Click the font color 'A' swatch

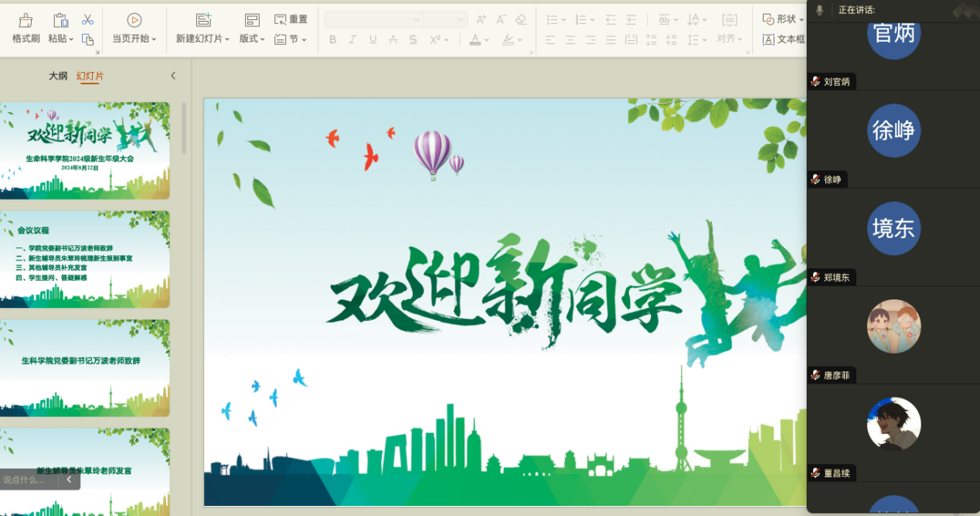pyautogui.click(x=475, y=39)
